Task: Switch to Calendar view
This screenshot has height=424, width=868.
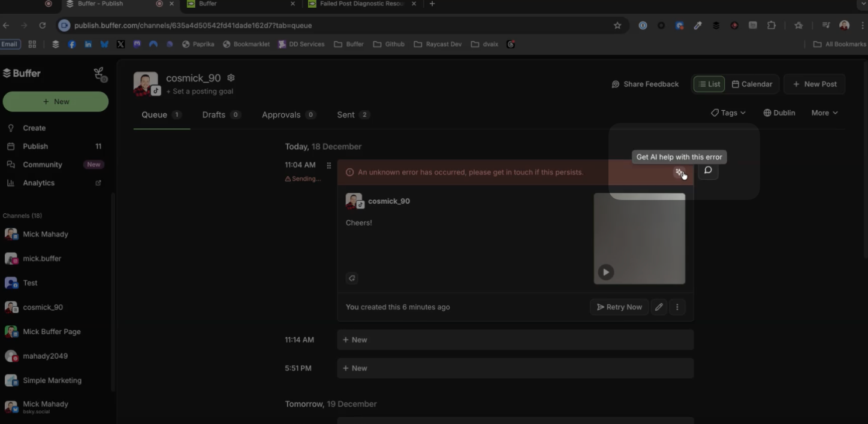Action: click(752, 84)
